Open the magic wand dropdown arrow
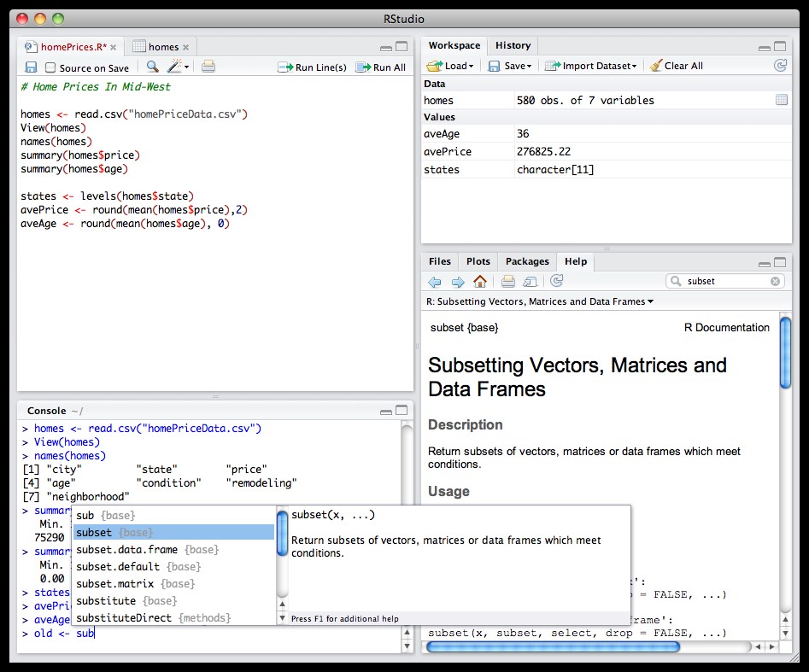Image resolution: width=809 pixels, height=672 pixels. tap(186, 67)
